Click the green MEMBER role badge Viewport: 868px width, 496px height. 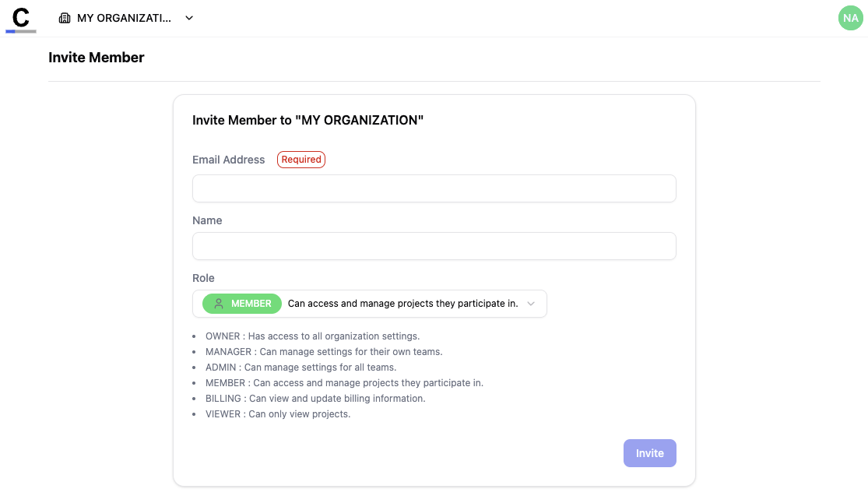[x=241, y=304]
